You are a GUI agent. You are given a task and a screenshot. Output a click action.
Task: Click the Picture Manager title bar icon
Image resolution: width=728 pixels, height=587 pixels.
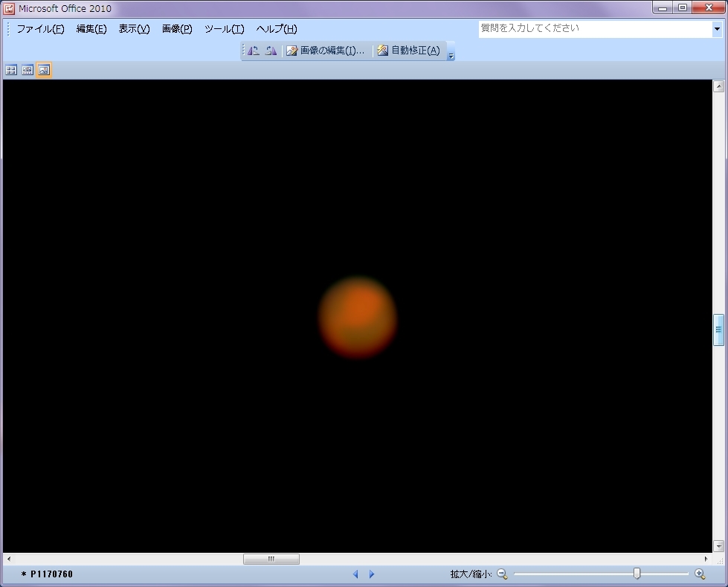point(9,8)
